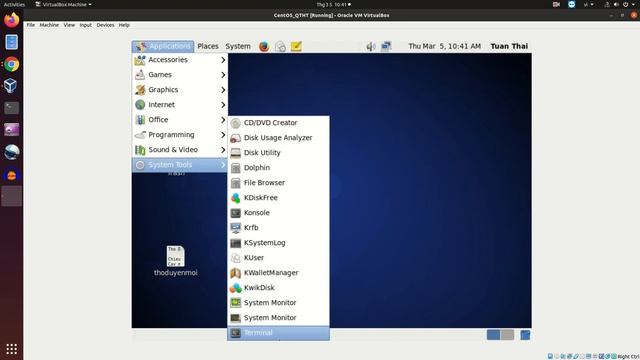The width and height of the screenshot is (640, 360).
Task: Open VirtualBox Machine menu
Action: (49, 25)
